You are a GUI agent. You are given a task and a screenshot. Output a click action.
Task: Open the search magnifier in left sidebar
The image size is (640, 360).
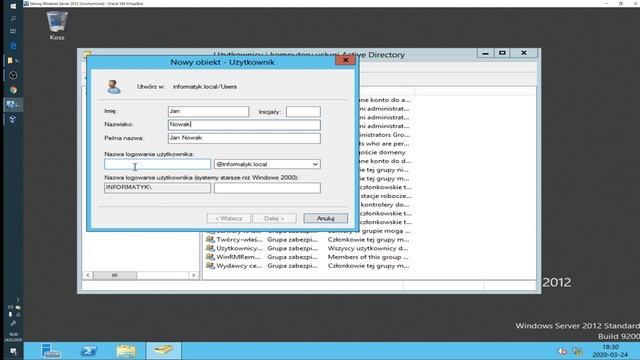pos(13,18)
